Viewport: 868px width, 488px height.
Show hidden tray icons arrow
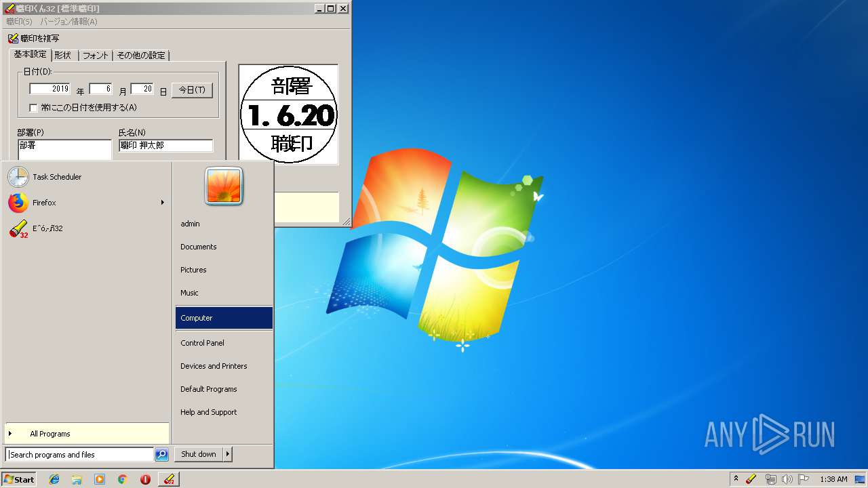[x=736, y=479]
